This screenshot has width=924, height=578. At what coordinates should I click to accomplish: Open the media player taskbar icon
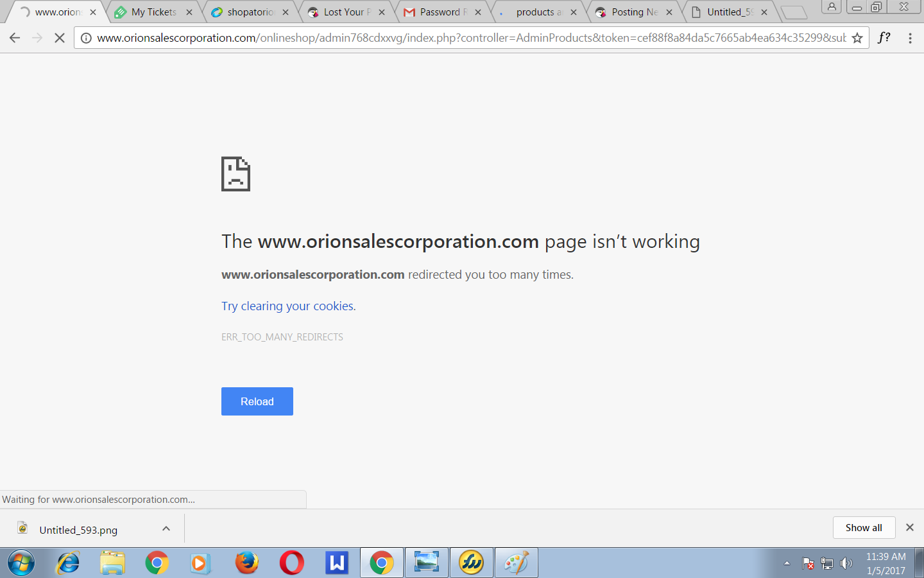[200, 563]
